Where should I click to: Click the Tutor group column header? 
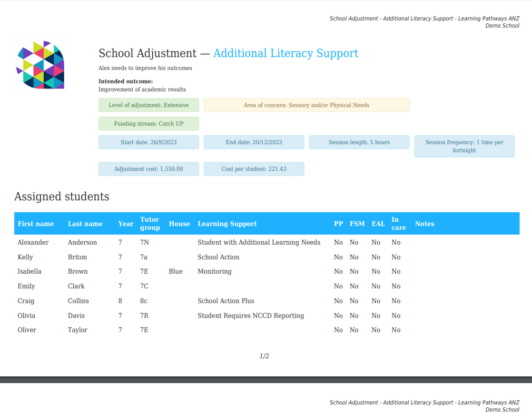point(150,224)
